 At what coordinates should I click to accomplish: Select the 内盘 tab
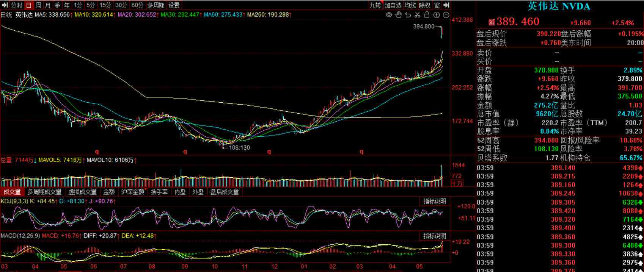(180, 192)
